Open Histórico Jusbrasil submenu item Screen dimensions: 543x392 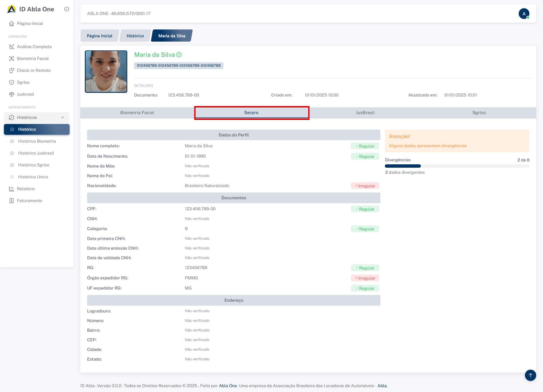(36, 153)
